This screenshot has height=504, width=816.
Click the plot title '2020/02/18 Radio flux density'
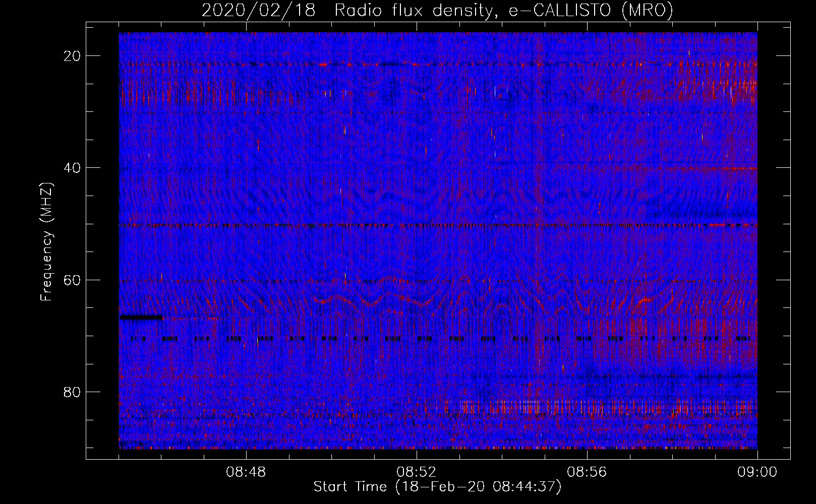point(437,10)
